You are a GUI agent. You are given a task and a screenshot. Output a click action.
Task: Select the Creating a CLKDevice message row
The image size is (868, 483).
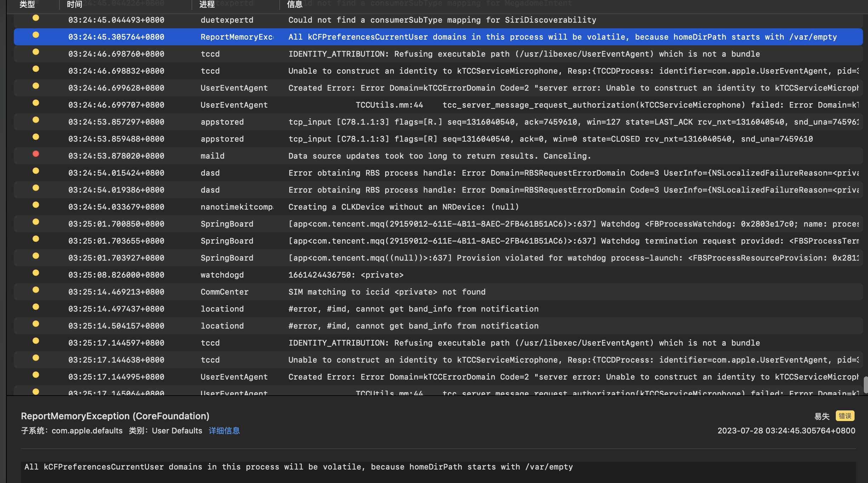(x=404, y=207)
